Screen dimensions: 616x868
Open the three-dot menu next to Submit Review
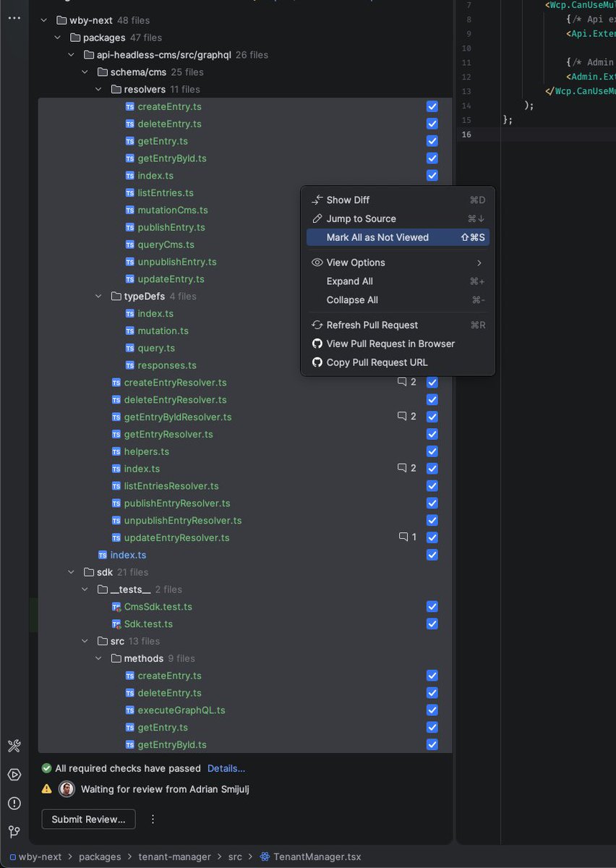(x=153, y=820)
